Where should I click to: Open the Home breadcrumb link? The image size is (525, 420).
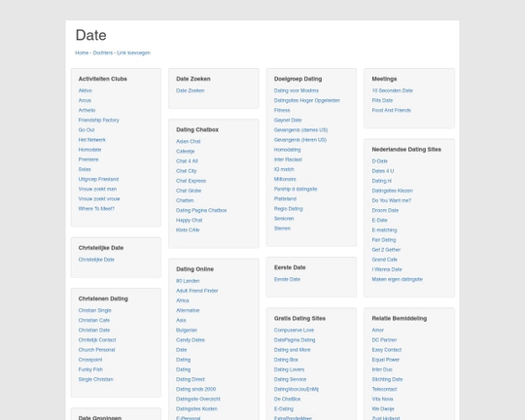(x=82, y=52)
